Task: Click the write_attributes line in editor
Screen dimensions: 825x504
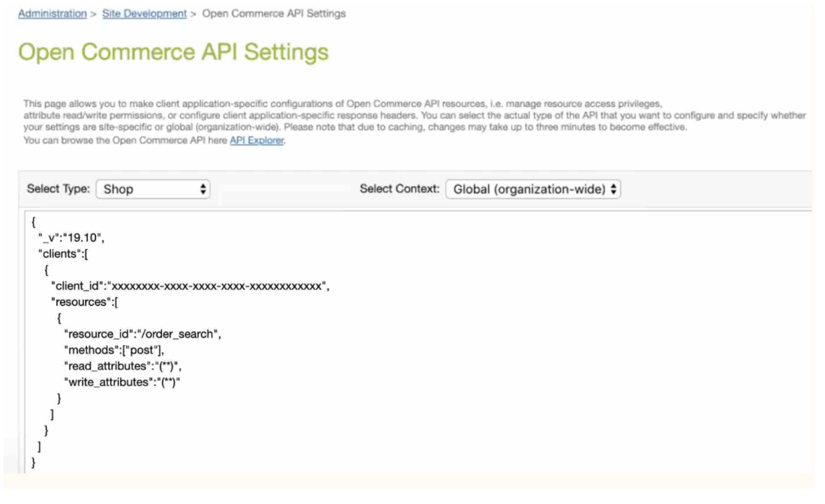Action: click(x=122, y=382)
